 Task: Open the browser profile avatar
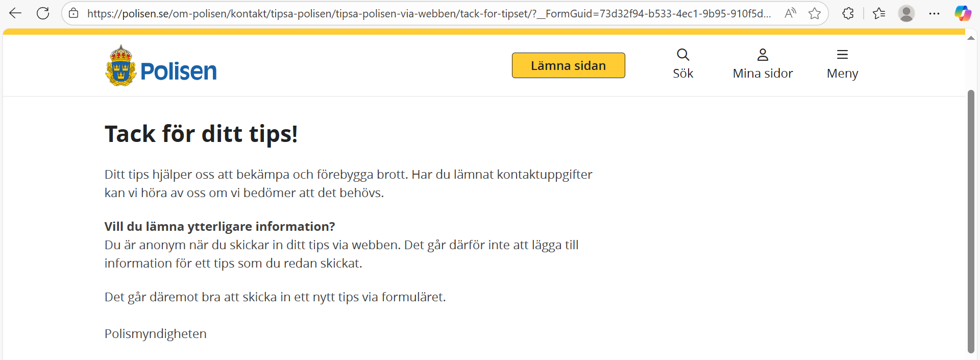coord(906,13)
